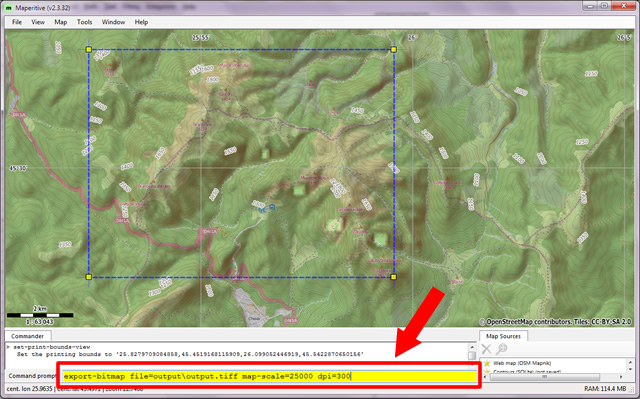
Task: Open the File menu
Action: (17, 22)
